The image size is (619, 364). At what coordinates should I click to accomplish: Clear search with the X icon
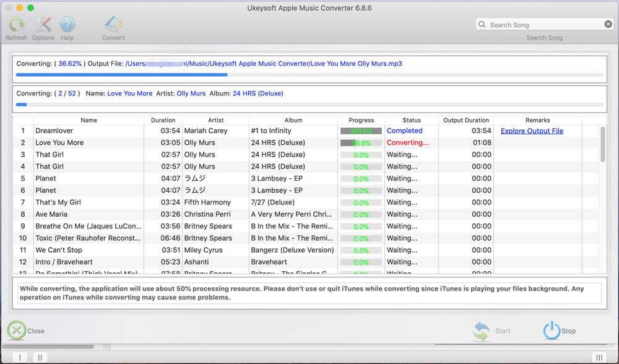[608, 25]
